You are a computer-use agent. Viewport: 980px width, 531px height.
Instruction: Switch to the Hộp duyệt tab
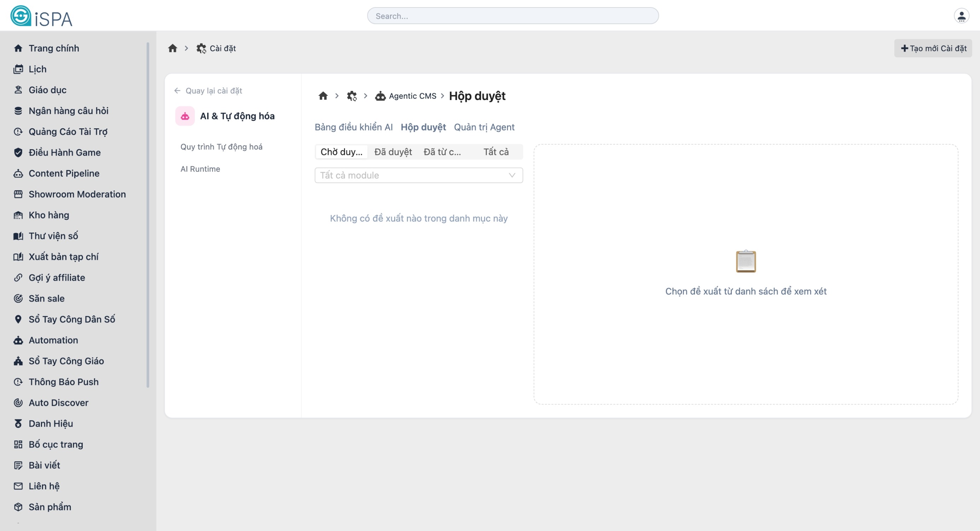(x=423, y=127)
